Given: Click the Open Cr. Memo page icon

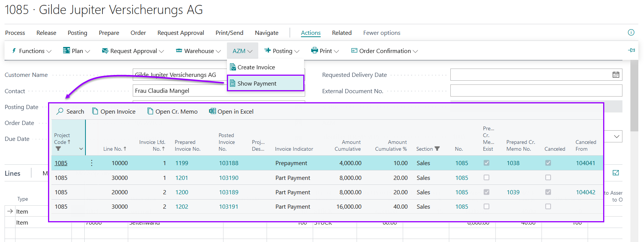Looking at the screenshot, I should [x=150, y=111].
